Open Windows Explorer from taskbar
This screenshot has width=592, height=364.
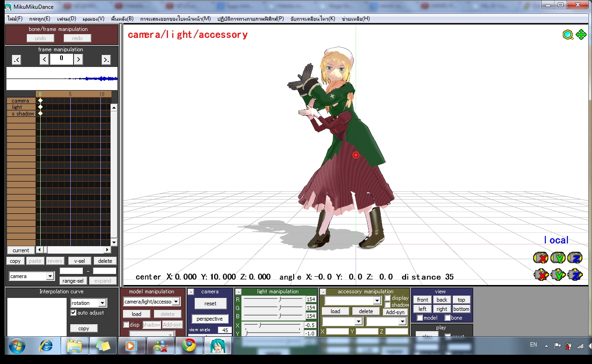[x=74, y=346]
